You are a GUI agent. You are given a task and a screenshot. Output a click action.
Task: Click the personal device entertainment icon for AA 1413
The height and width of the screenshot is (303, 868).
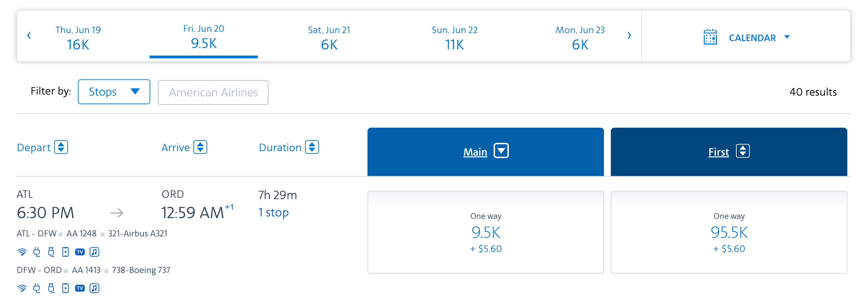click(65, 288)
